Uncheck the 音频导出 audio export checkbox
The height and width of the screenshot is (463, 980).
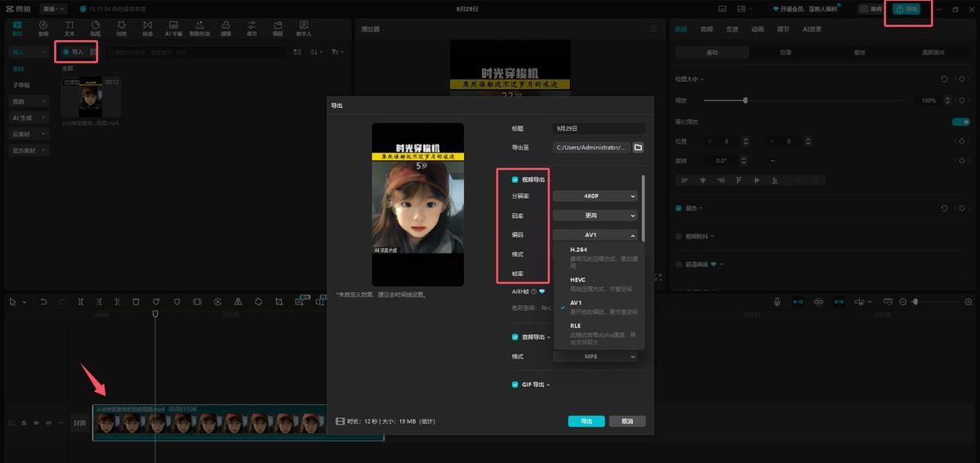pos(515,336)
